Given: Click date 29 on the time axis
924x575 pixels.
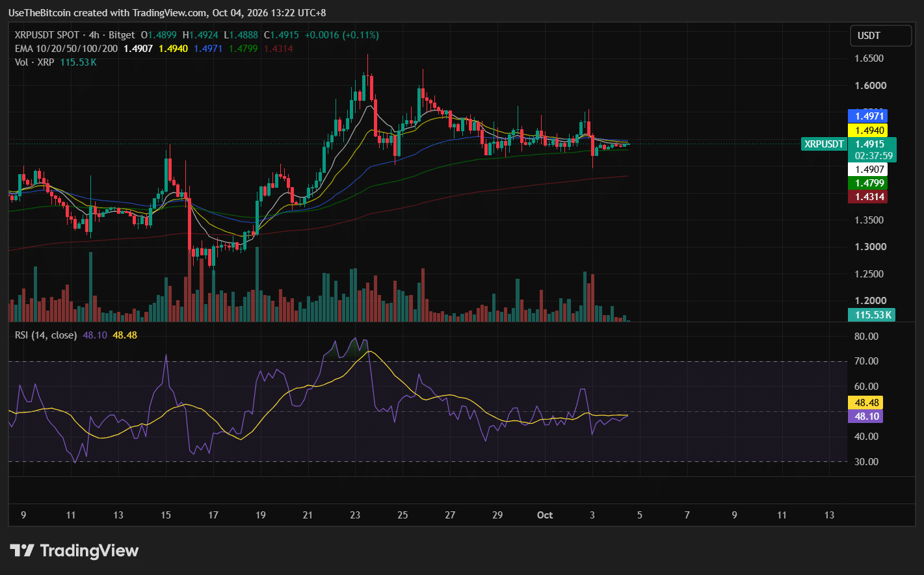Looking at the screenshot, I should pos(497,515).
